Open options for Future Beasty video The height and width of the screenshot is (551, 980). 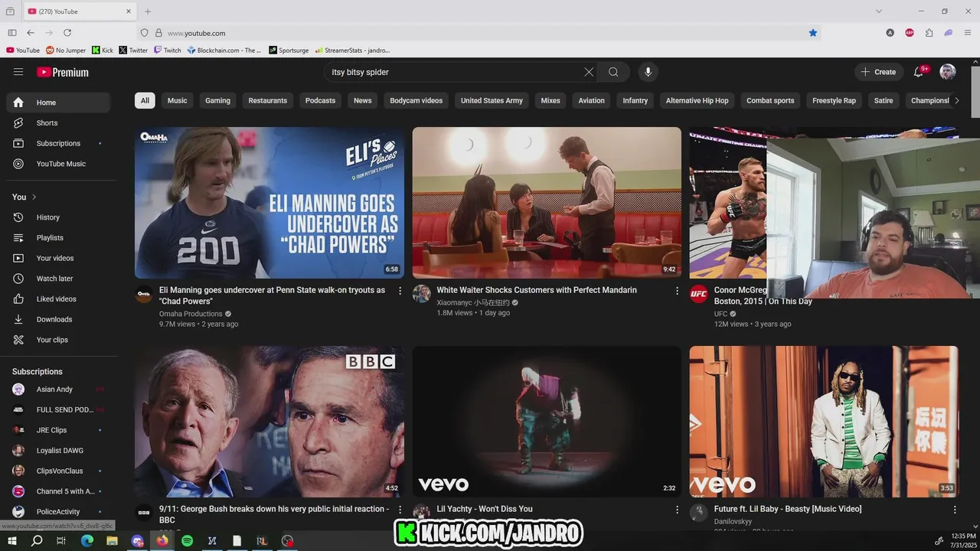(x=954, y=510)
